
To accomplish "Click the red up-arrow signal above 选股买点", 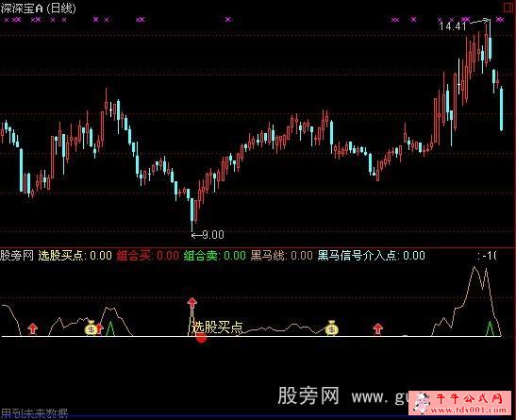I will pyautogui.click(x=191, y=303).
